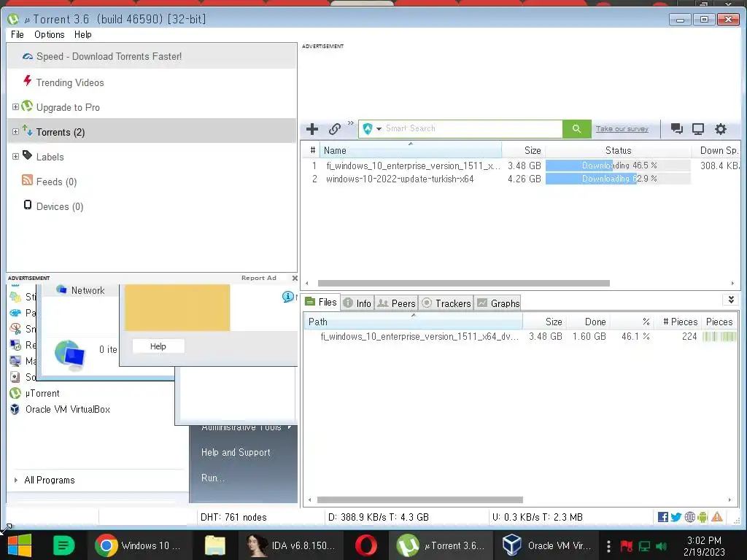Click the Devices phone icon

pyautogui.click(x=28, y=205)
